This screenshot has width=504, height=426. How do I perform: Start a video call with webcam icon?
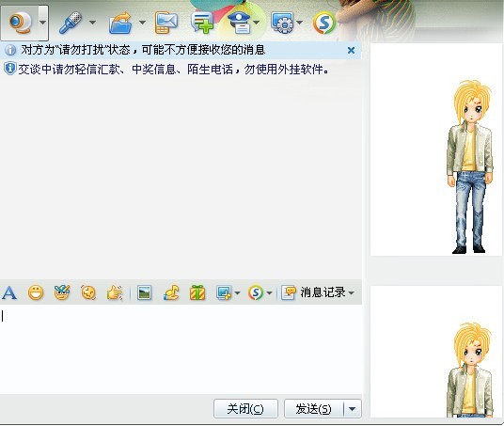20,23
